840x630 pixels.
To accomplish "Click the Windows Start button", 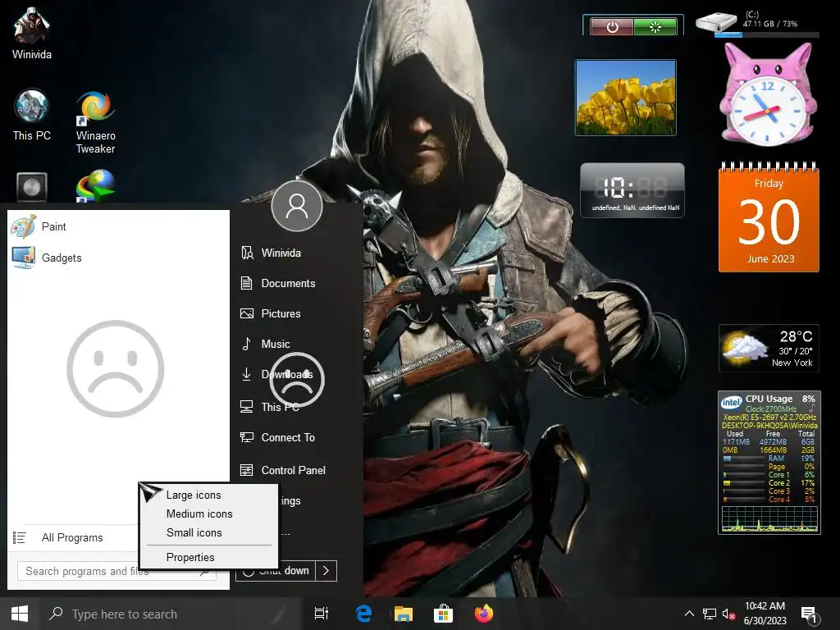I will click(x=20, y=614).
